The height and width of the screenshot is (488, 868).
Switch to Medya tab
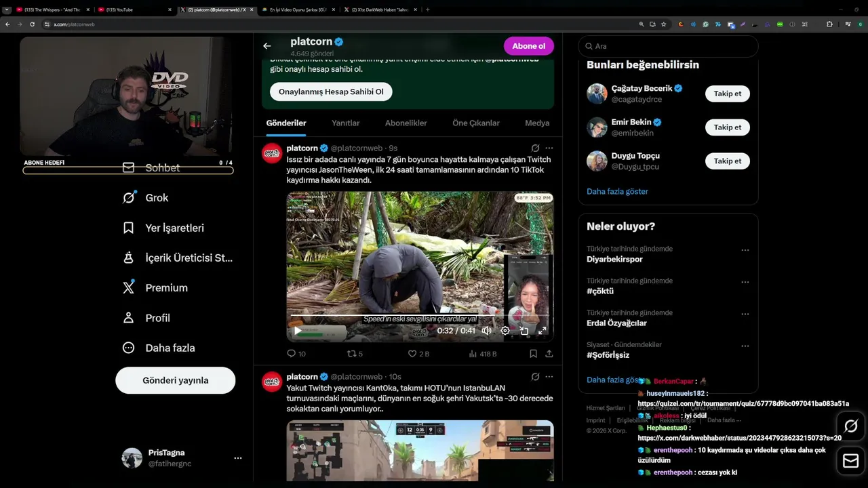[537, 123]
